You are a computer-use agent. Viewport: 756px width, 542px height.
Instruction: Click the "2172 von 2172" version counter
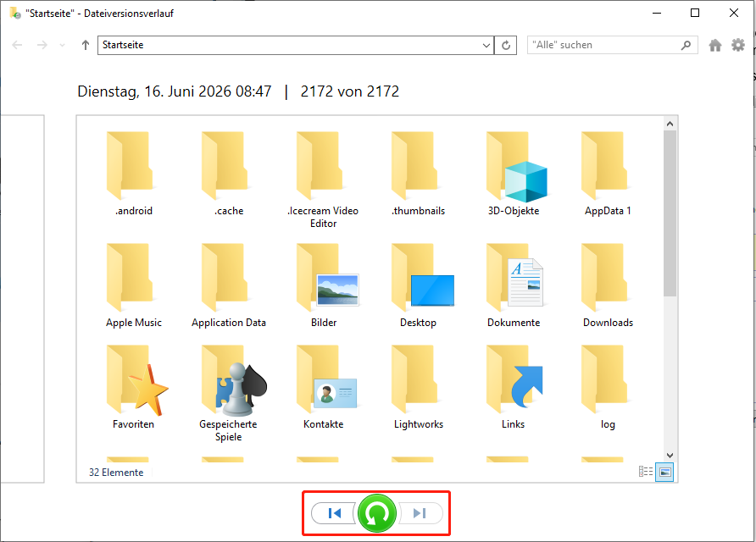[x=350, y=91]
